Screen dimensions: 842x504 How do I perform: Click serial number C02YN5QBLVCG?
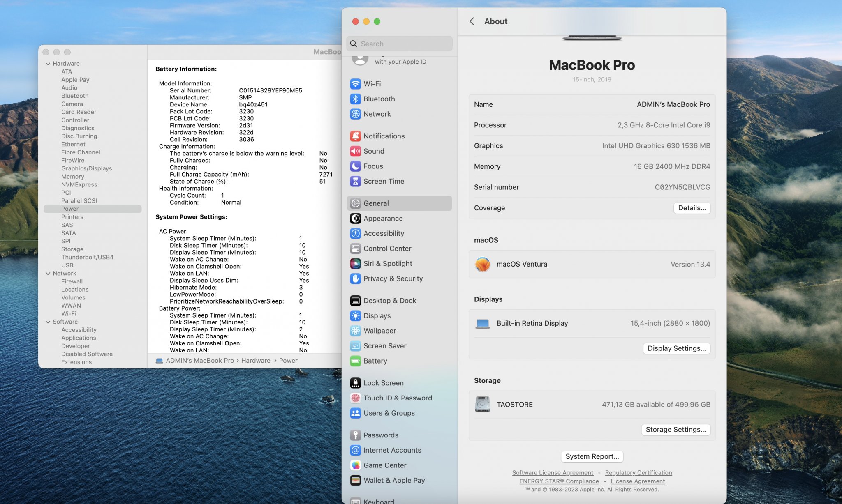coord(682,187)
